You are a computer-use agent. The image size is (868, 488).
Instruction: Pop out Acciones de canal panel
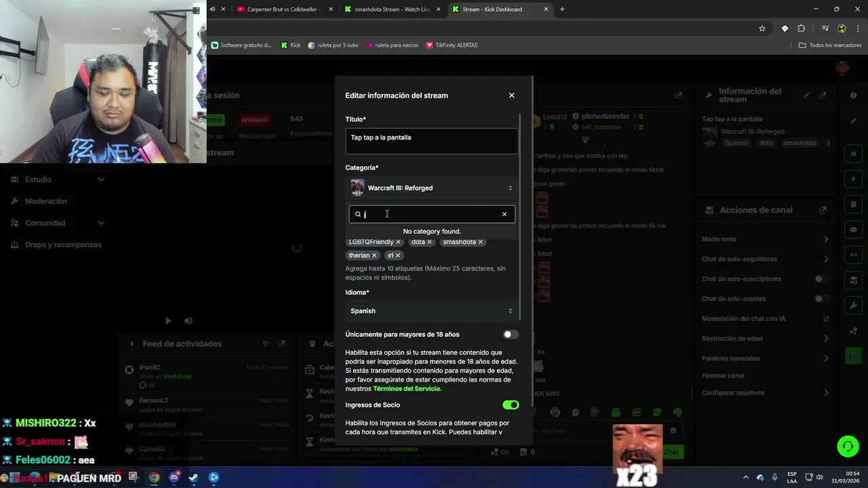pyautogui.click(x=823, y=210)
